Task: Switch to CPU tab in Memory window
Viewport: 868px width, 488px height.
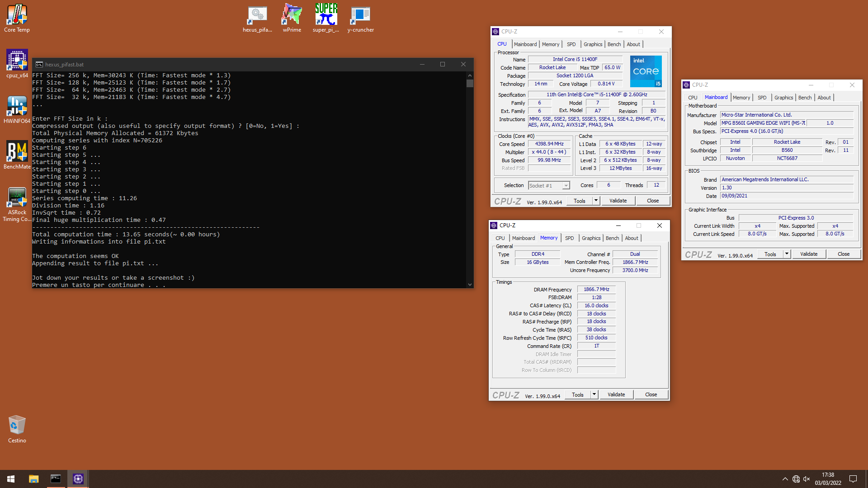Action: [500, 238]
